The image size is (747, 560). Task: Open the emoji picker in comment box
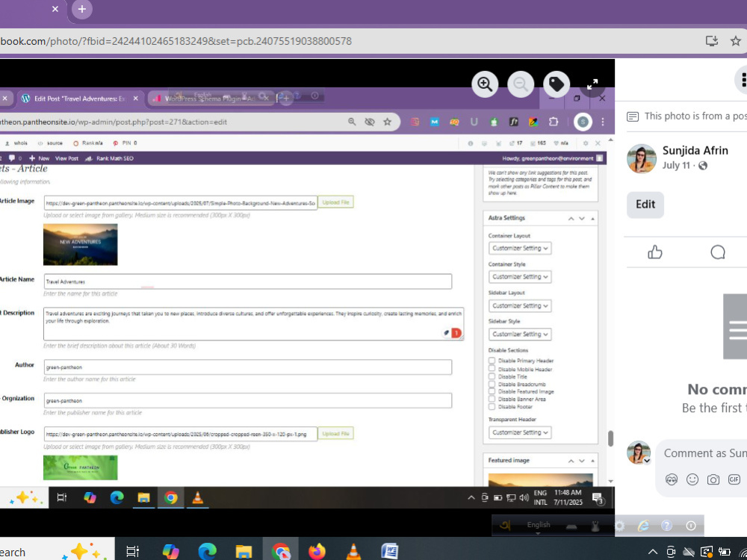(x=692, y=479)
